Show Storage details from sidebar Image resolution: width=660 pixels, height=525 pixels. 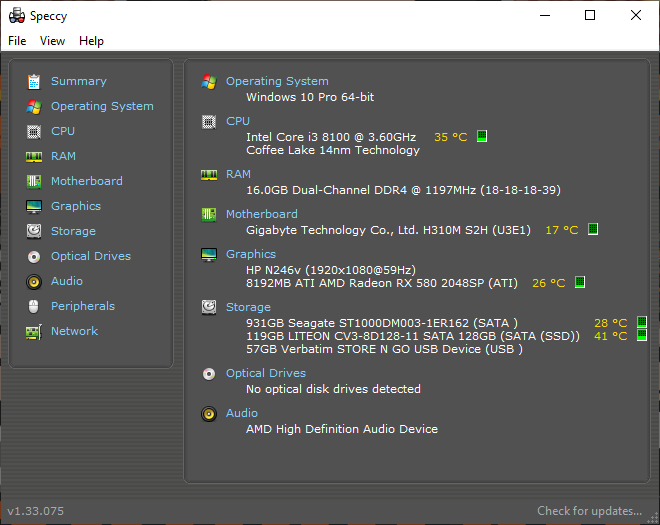[73, 231]
